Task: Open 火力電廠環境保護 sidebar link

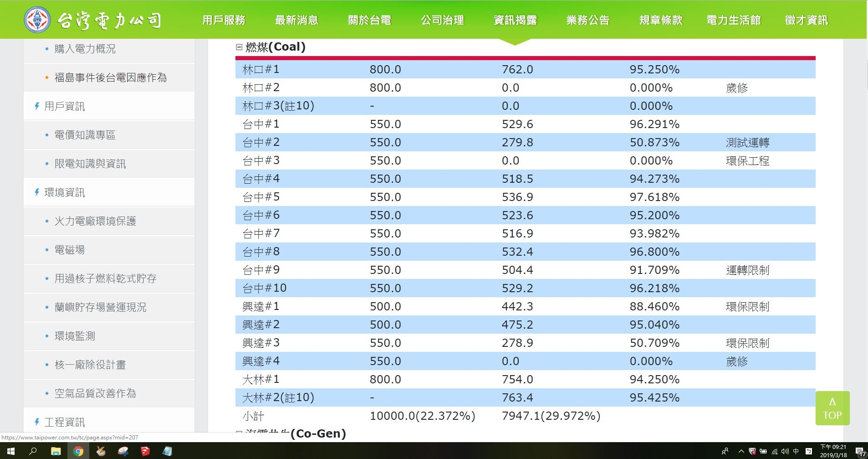Action: pyautogui.click(x=95, y=221)
